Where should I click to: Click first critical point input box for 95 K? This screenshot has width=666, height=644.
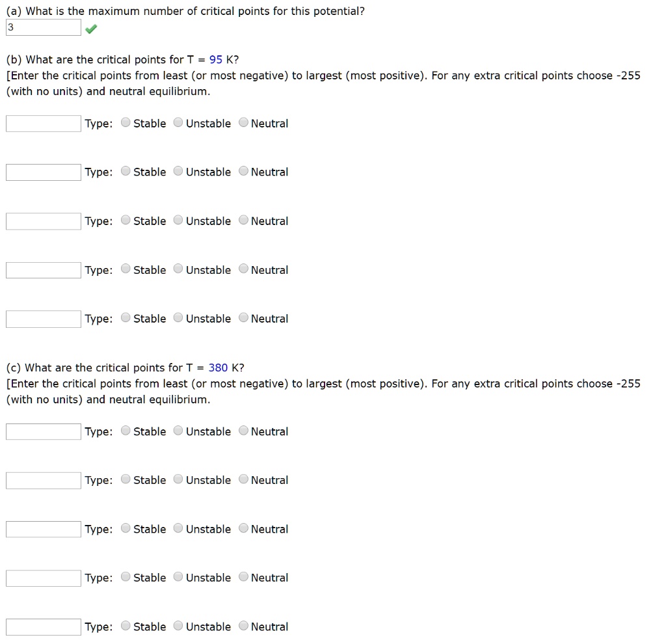click(x=43, y=124)
